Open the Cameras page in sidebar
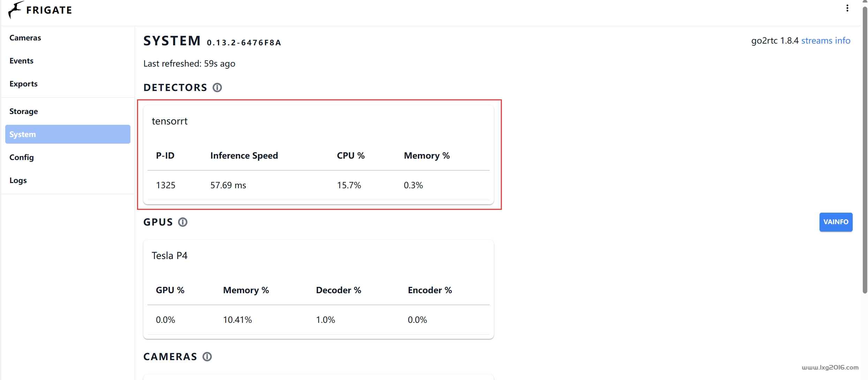The height and width of the screenshot is (380, 868). tap(25, 38)
